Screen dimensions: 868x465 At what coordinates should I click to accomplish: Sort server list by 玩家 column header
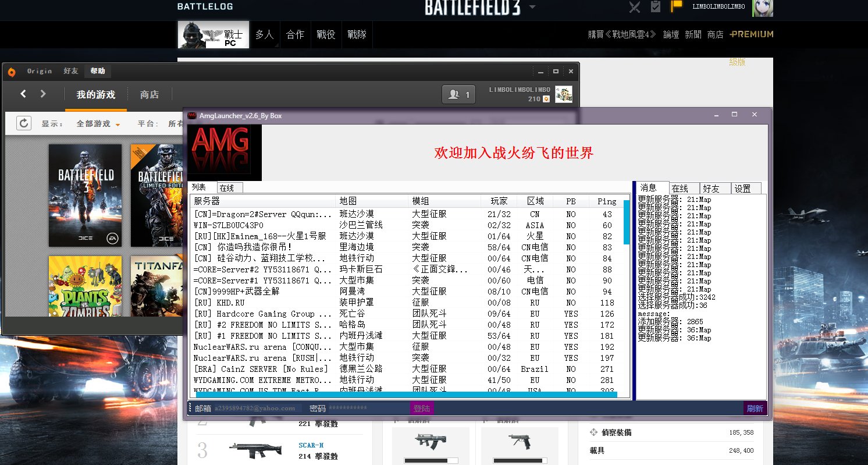[x=499, y=201]
